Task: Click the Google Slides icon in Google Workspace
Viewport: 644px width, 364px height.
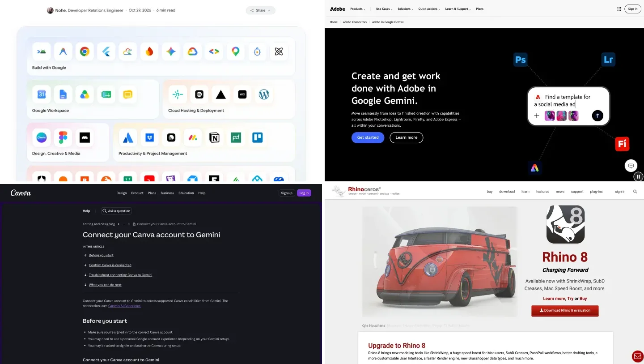Action: 128,94
